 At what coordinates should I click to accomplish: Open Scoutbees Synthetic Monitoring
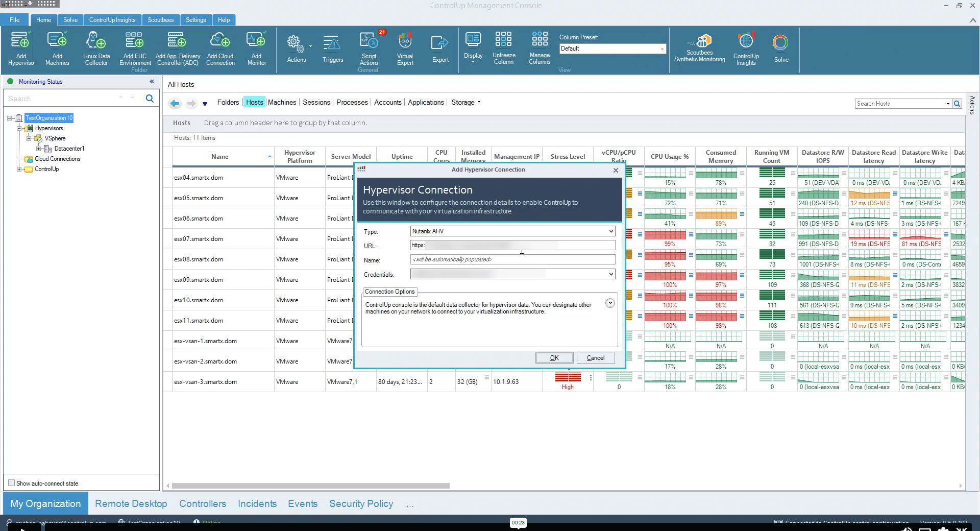click(699, 49)
